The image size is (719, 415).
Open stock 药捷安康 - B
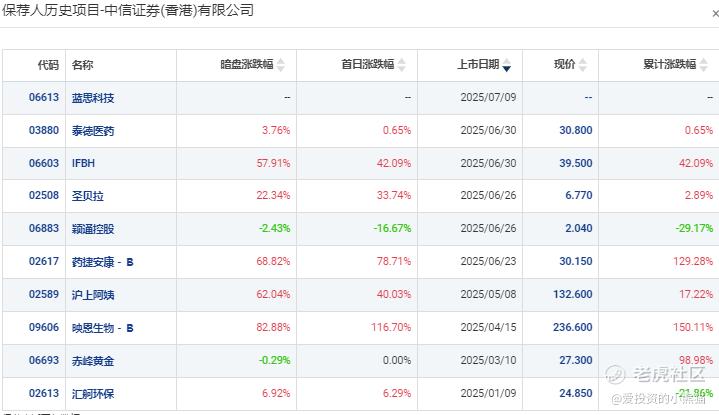click(102, 262)
